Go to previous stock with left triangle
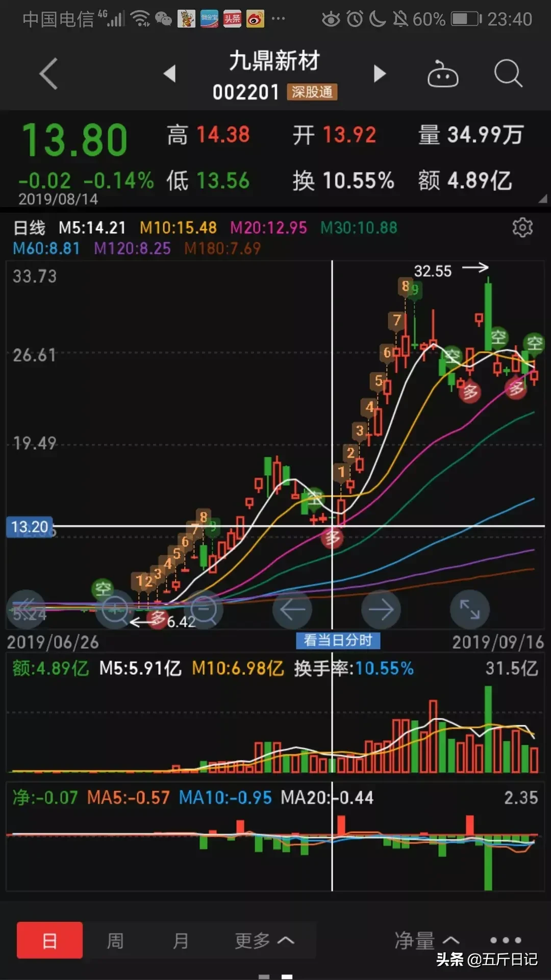Screen dimensions: 551x980 [170, 73]
